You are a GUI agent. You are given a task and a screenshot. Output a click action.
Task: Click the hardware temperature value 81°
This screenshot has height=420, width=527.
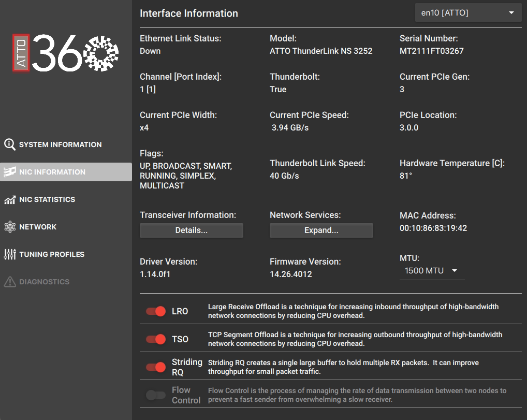coord(406,176)
